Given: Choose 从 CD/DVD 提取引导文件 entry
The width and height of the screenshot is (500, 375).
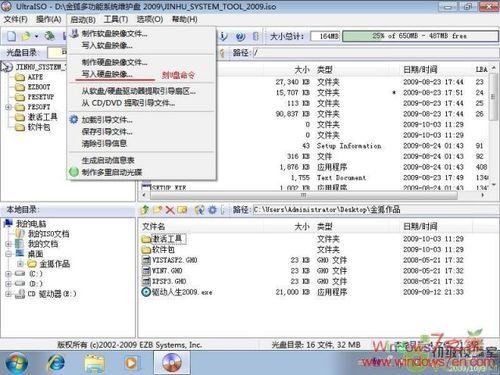Looking at the screenshot, I should pyautogui.click(x=142, y=103).
